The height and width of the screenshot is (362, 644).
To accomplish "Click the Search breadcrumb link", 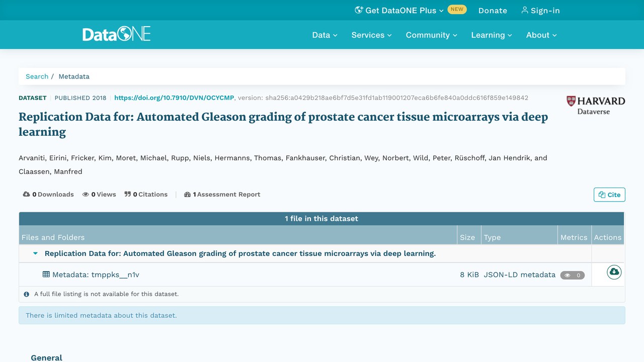I will point(37,76).
